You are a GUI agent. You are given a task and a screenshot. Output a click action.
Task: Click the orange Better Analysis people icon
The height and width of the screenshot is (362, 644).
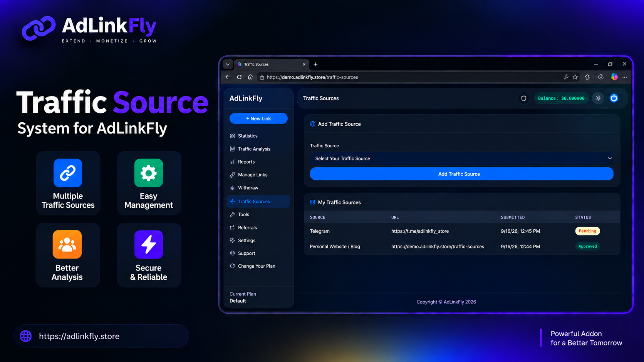click(x=67, y=245)
